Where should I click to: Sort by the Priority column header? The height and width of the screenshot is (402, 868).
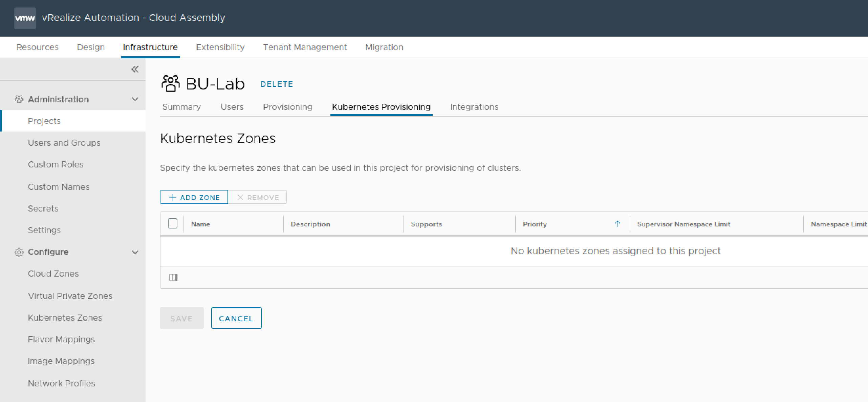[535, 224]
